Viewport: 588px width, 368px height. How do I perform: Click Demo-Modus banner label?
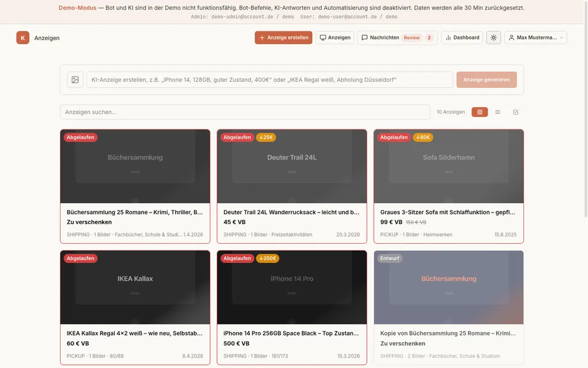point(77,8)
